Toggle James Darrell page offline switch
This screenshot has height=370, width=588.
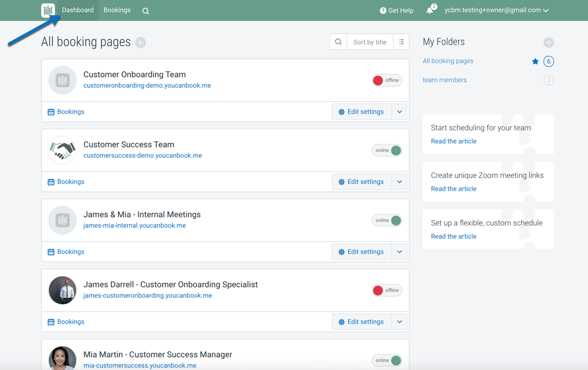[387, 291]
